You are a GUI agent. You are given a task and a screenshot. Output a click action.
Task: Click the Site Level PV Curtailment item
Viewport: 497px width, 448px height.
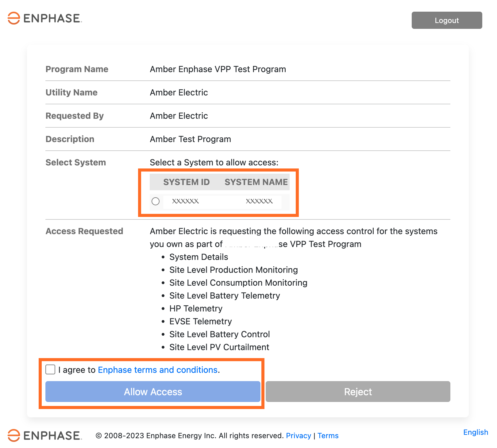tap(219, 347)
